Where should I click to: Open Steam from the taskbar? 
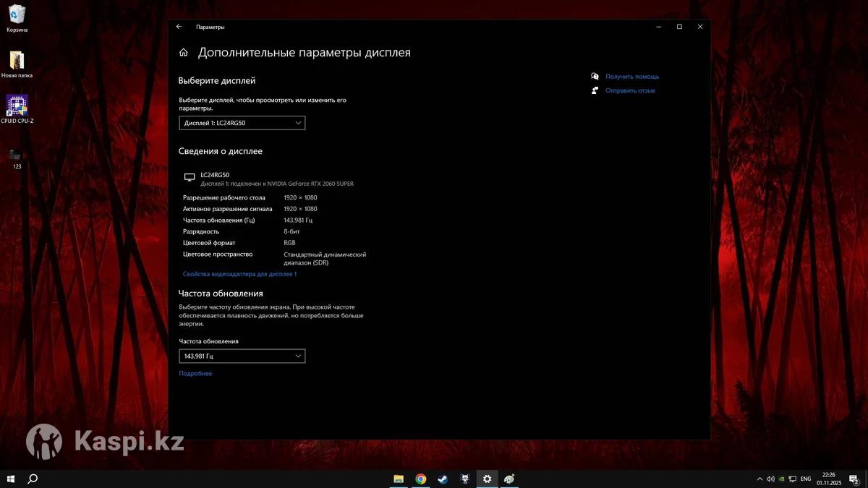point(443,479)
